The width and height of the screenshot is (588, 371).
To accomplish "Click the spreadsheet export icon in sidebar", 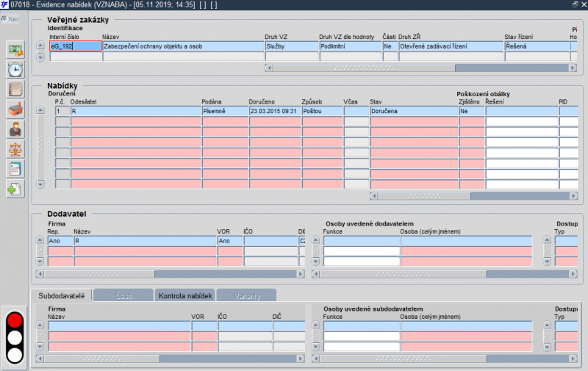I will click(15, 50).
